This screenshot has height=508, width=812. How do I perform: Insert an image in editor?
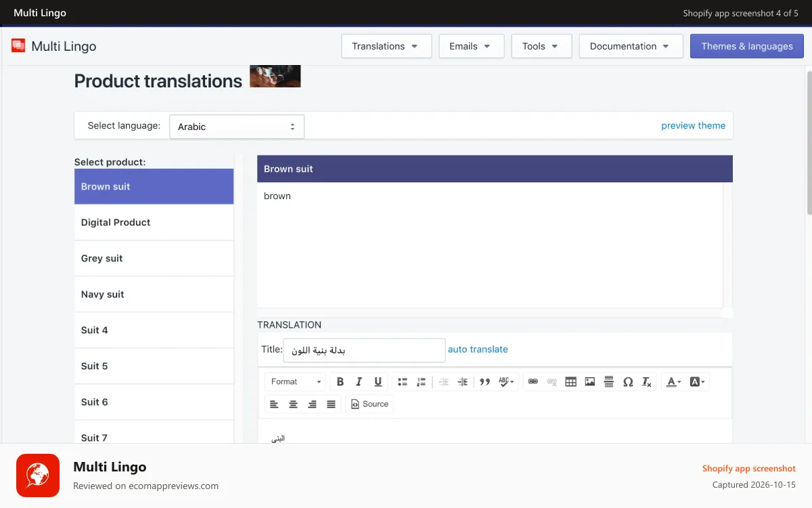[590, 382]
